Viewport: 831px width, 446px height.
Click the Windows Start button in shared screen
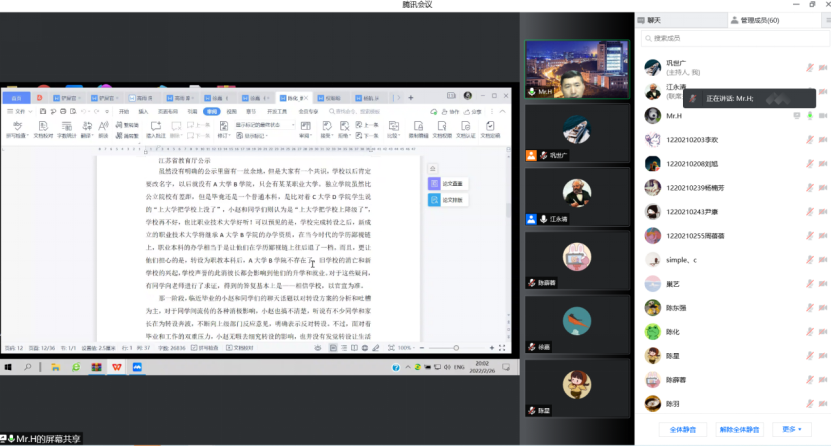(8, 368)
